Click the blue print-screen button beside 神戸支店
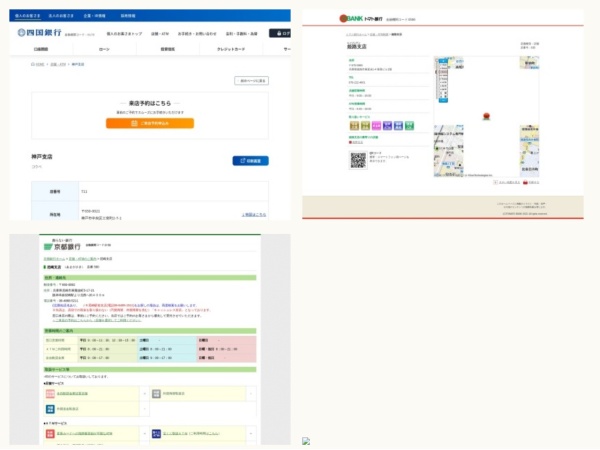This screenshot has height=450, width=600. (250, 161)
